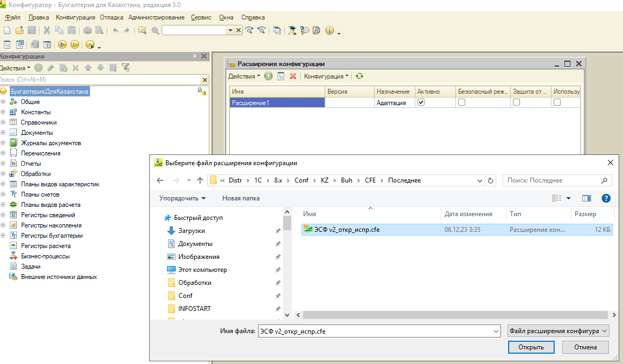Select Этот компьютер in navigation pane
This screenshot has height=364, width=623.
(203, 270)
